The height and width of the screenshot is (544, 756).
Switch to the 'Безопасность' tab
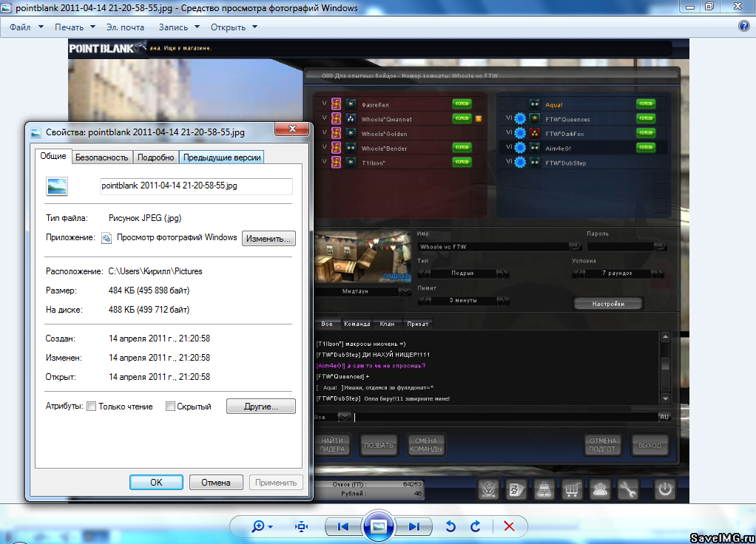coord(102,157)
